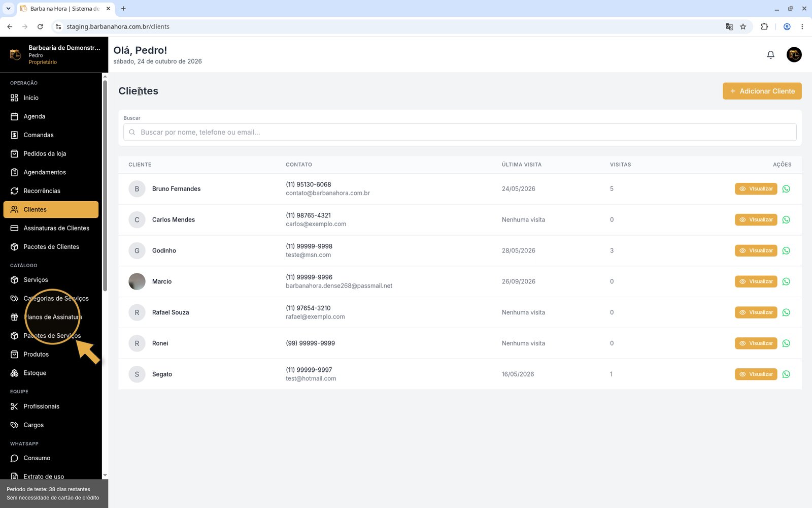812x508 pixels.
Task: Click Marcio's profile photo
Action: (x=137, y=281)
